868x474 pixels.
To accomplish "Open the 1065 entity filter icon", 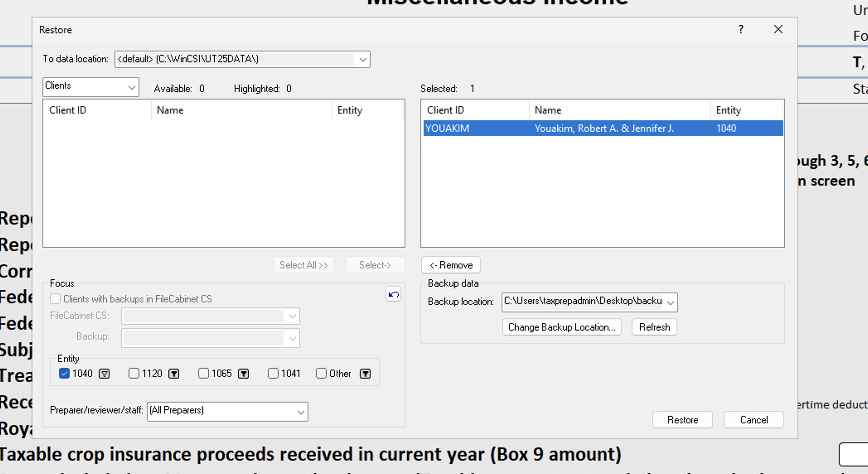I will pyautogui.click(x=244, y=374).
